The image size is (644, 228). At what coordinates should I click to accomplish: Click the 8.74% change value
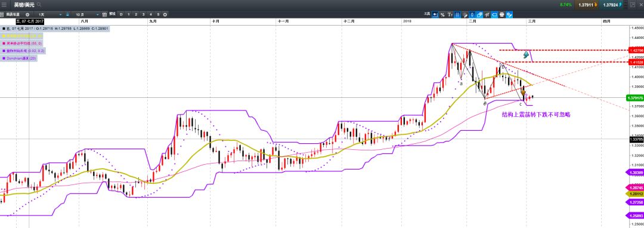565,5
